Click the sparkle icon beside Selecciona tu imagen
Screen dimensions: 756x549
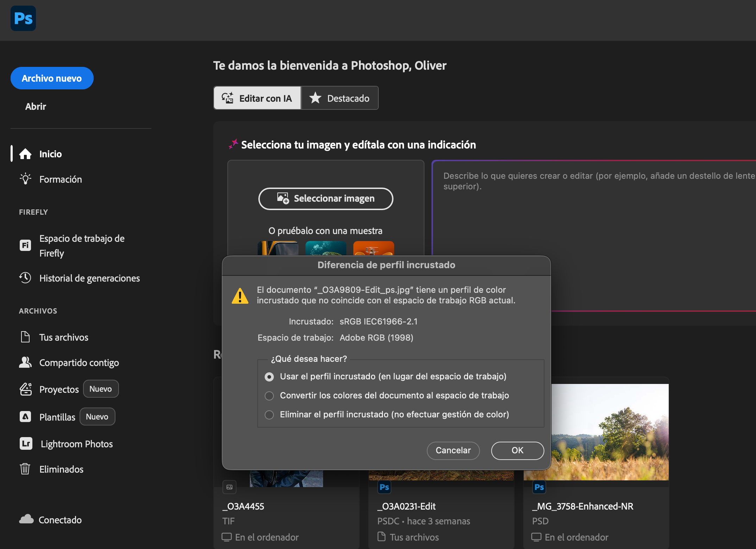click(x=233, y=144)
